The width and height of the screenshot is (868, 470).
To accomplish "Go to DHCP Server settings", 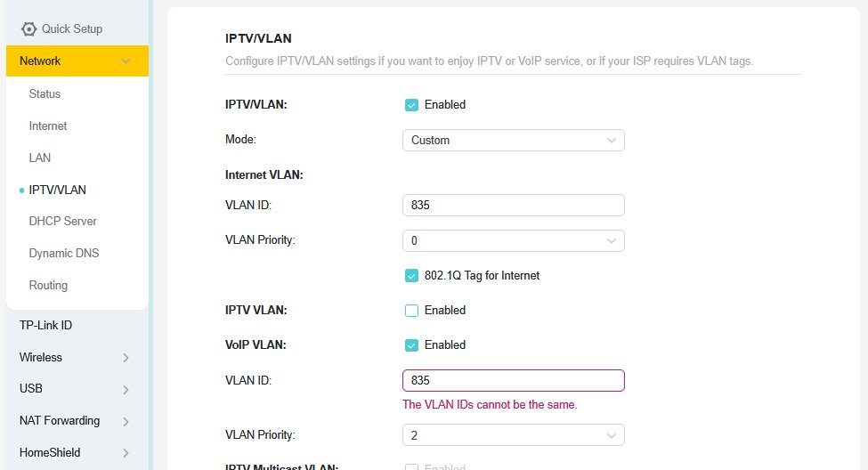I will pos(62,222).
